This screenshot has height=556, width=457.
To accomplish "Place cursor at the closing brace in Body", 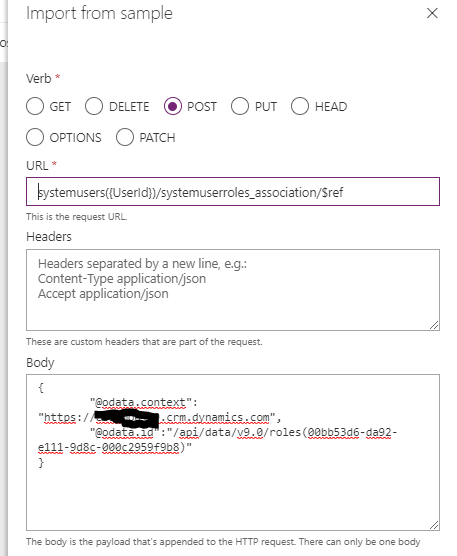I will (41, 462).
